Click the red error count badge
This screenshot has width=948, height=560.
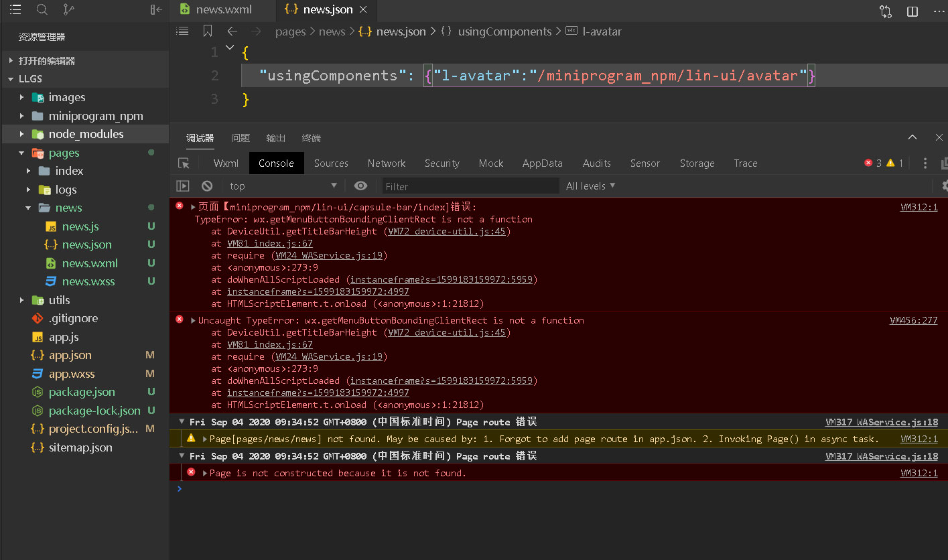873,163
